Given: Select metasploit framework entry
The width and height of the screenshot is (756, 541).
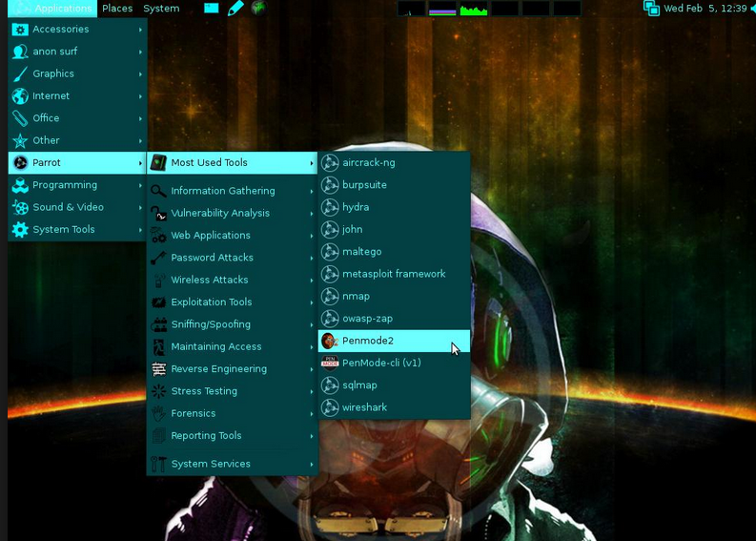Looking at the screenshot, I should (394, 274).
